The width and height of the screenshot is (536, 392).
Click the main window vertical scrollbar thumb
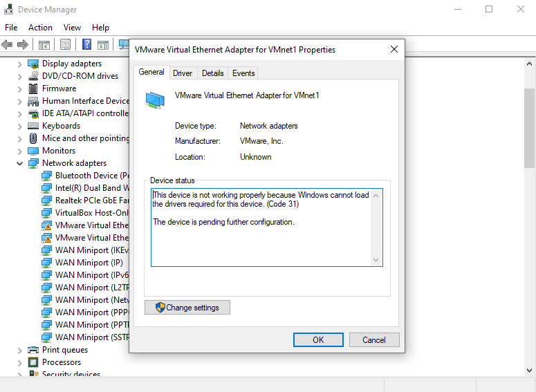pos(529,128)
